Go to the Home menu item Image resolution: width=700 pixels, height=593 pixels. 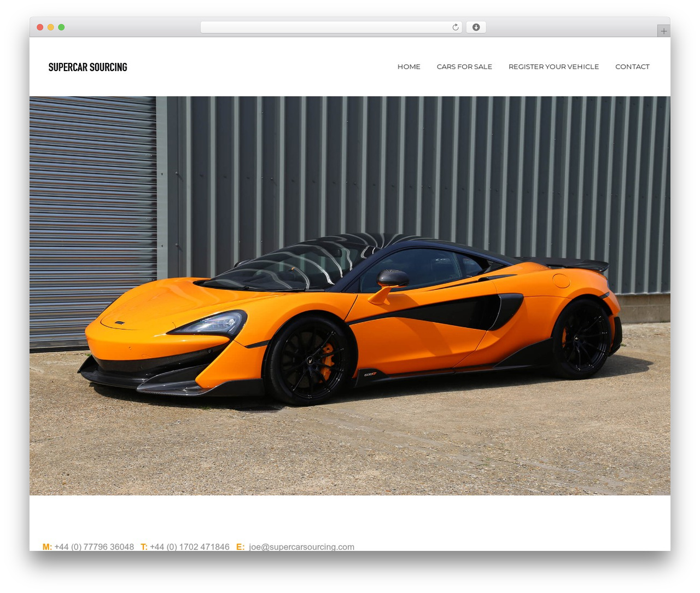click(x=409, y=67)
